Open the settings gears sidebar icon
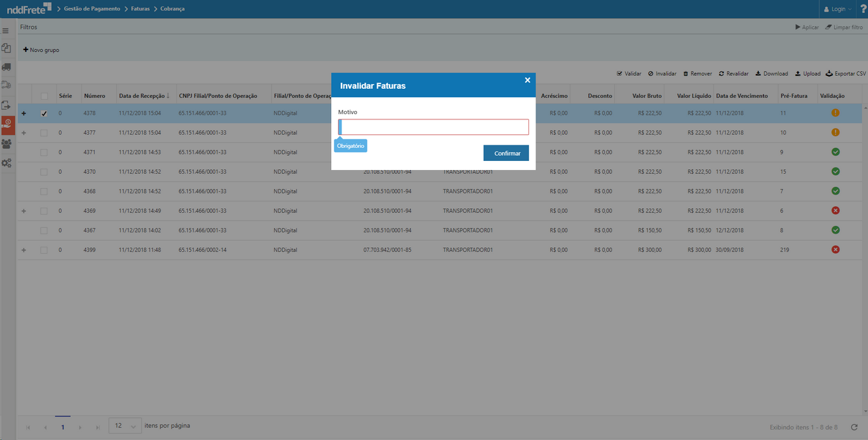The height and width of the screenshot is (440, 868). click(6, 164)
